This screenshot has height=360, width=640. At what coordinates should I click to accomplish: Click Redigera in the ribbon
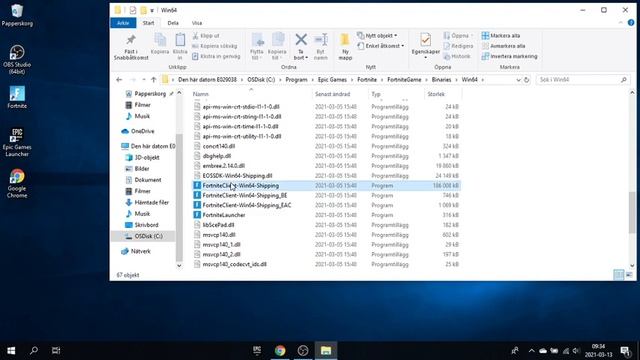(458, 46)
